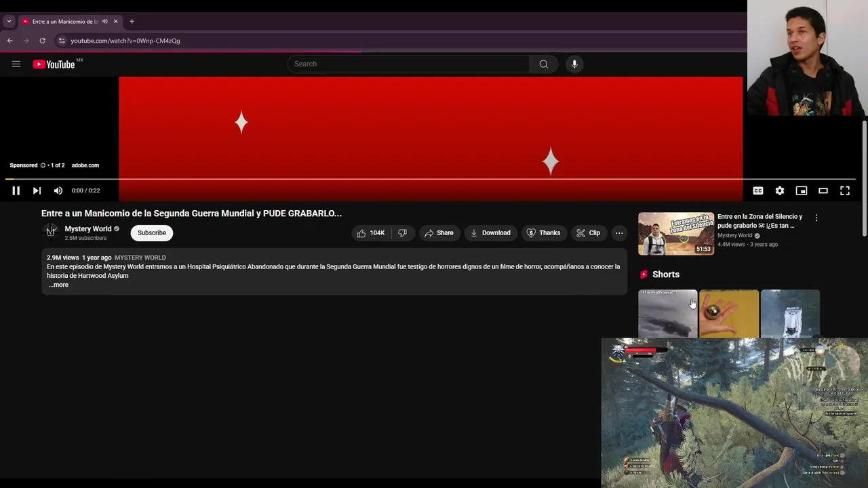Enter fullscreen mode
This screenshot has width=868, height=488.
pyautogui.click(x=845, y=191)
